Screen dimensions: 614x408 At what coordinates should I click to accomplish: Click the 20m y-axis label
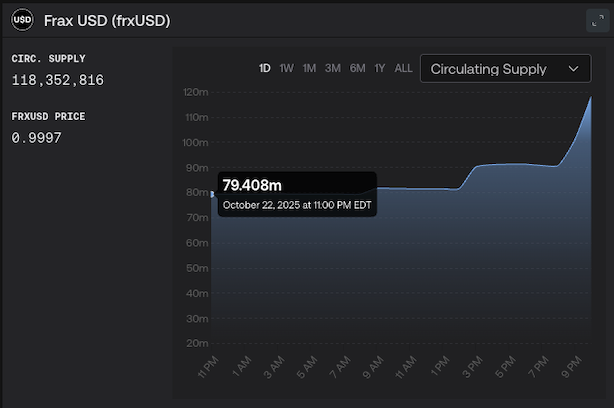(x=197, y=343)
